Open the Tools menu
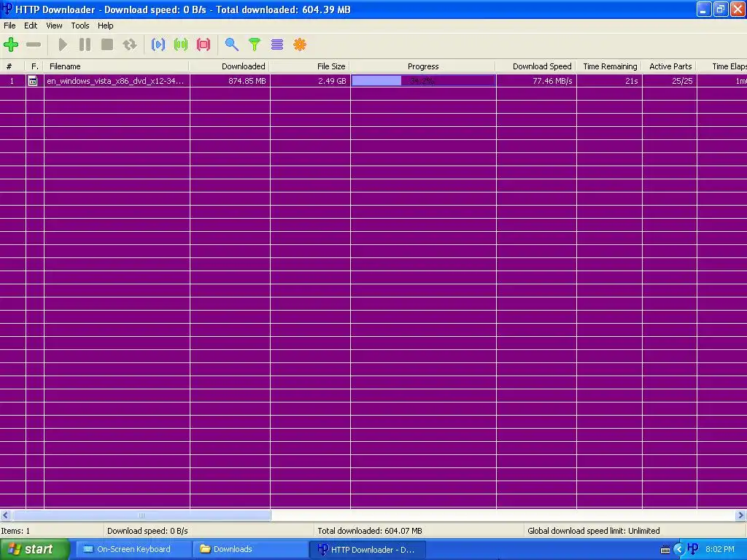This screenshot has height=560, width=747. point(80,26)
